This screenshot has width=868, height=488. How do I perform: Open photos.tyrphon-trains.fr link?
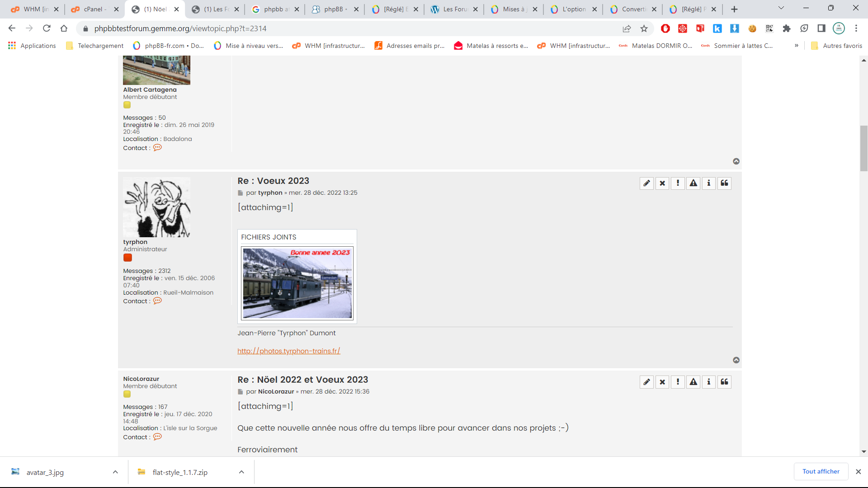coord(288,351)
